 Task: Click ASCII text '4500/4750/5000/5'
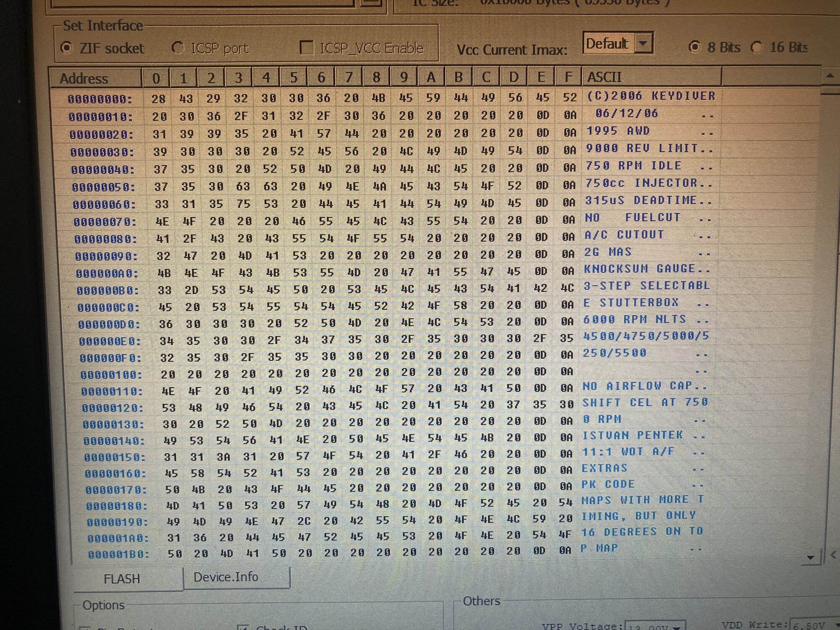646,336
